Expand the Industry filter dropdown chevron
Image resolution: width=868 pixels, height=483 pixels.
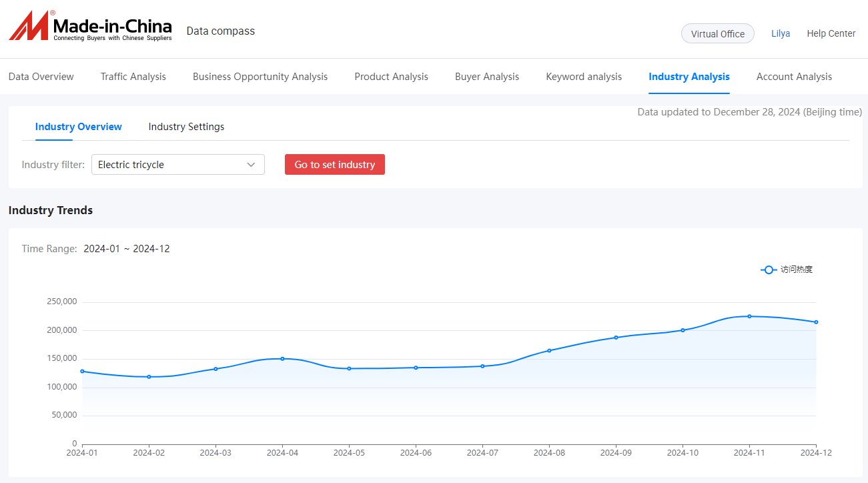(251, 165)
